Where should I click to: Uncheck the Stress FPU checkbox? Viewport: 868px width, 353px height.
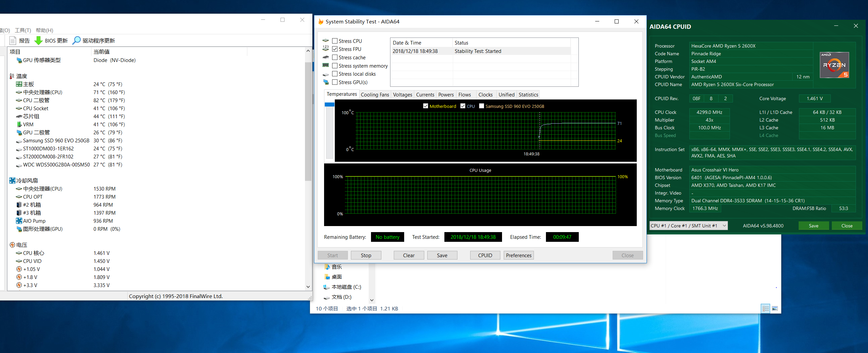(x=334, y=49)
